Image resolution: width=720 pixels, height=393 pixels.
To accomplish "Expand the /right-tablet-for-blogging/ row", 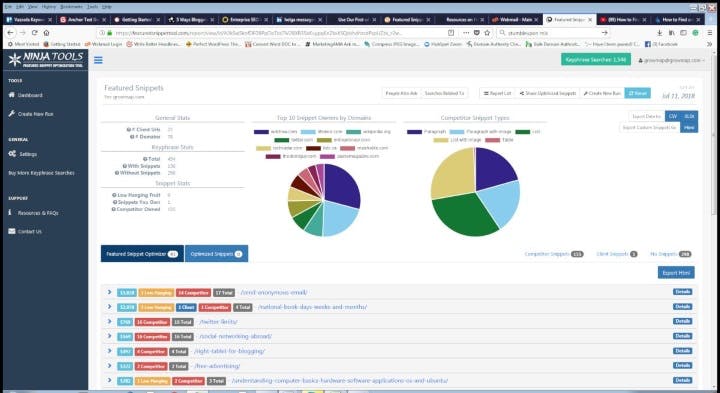I will click(x=109, y=351).
